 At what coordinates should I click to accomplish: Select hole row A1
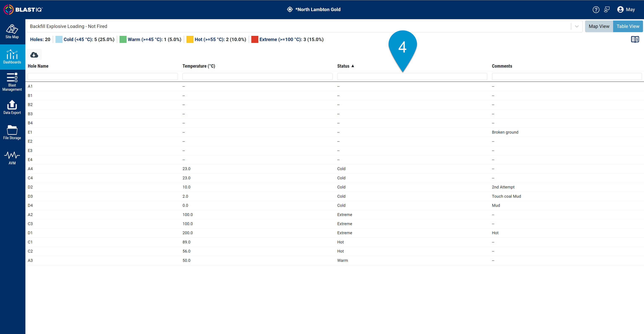coord(334,87)
